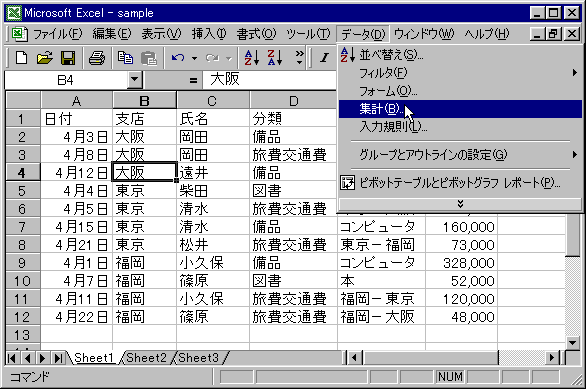
Task: Select 並べ替え(S) from Data menu
Action: click(460, 55)
